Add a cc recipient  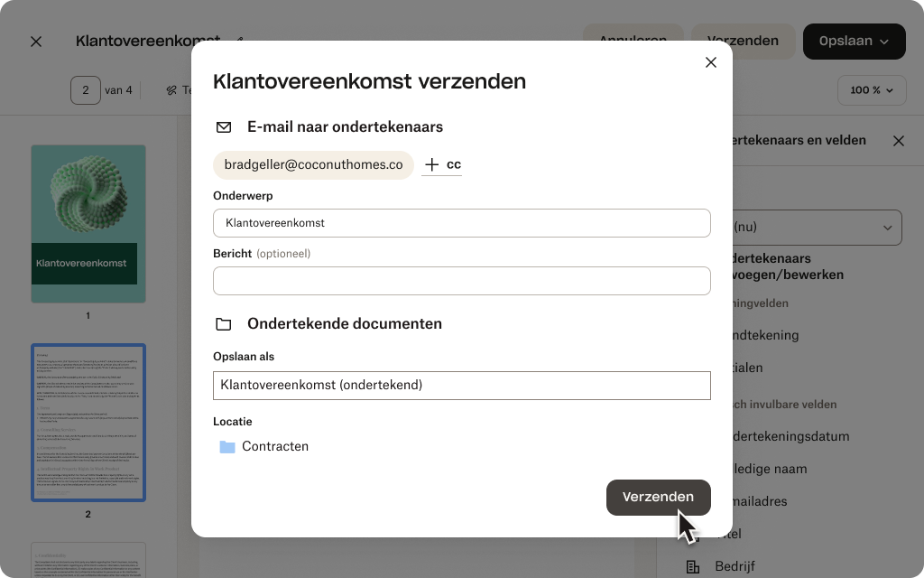tap(442, 164)
